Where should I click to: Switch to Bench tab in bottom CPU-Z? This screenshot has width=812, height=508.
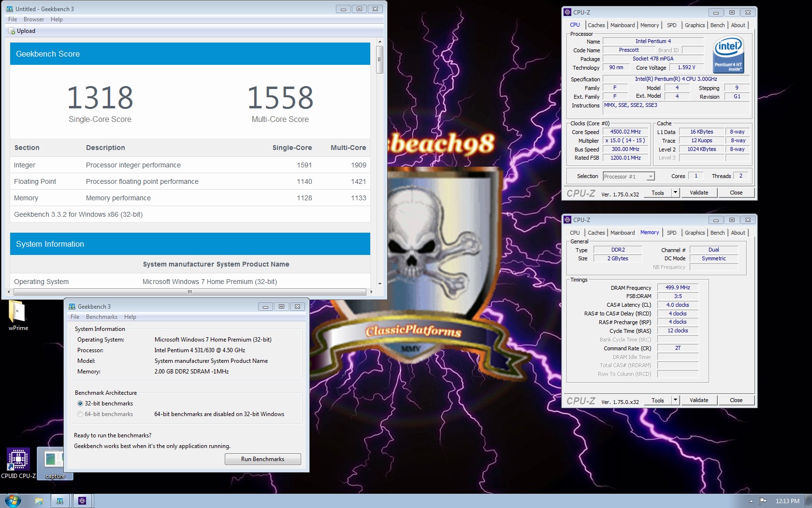[717, 233]
